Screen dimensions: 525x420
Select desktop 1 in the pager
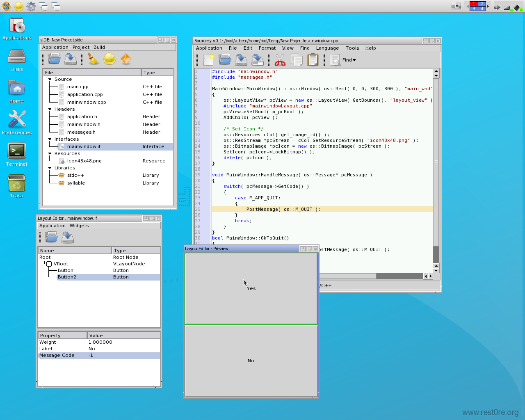pyautogui.click(x=474, y=4)
